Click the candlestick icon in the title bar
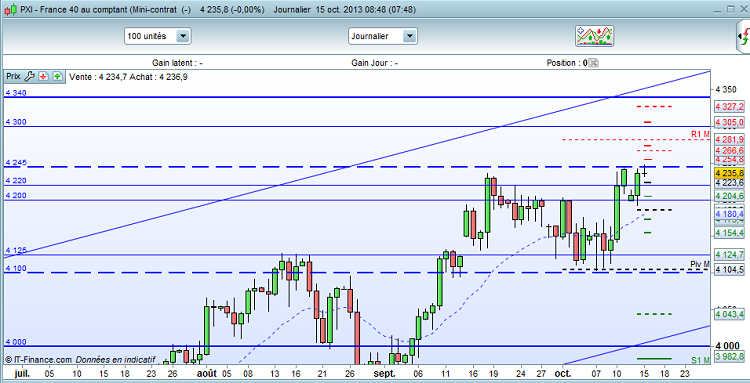The width and height of the screenshot is (750, 383). [x=11, y=9]
